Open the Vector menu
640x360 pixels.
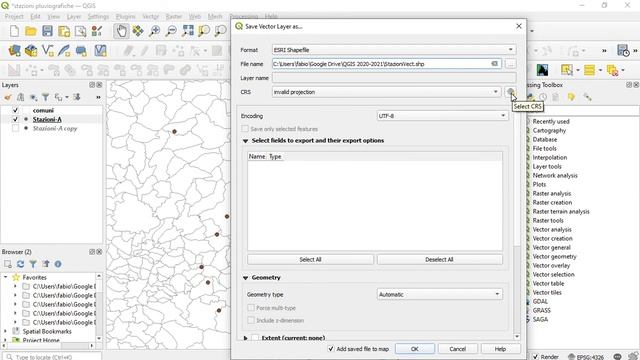(x=151, y=16)
